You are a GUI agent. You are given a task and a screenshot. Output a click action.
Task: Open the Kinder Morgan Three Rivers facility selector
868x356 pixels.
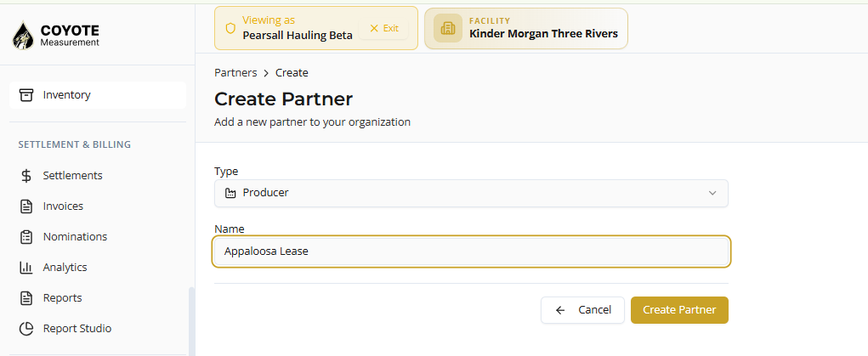click(x=526, y=28)
